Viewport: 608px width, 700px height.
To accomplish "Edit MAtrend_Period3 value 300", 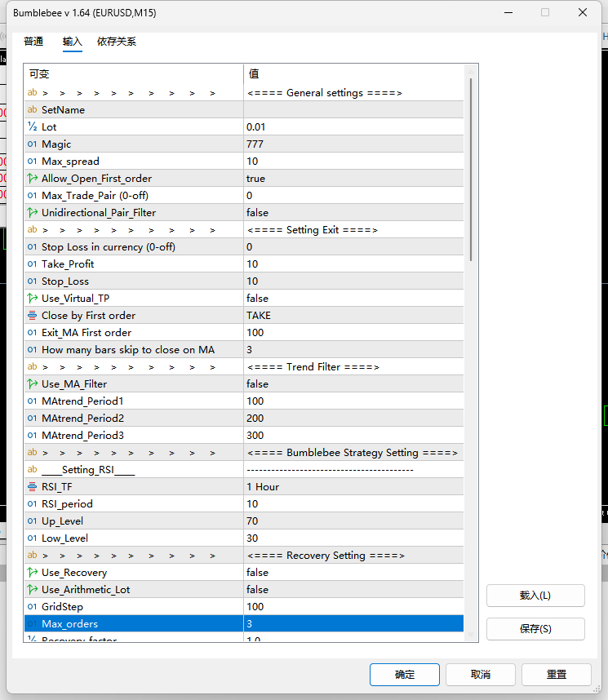I will coord(354,436).
